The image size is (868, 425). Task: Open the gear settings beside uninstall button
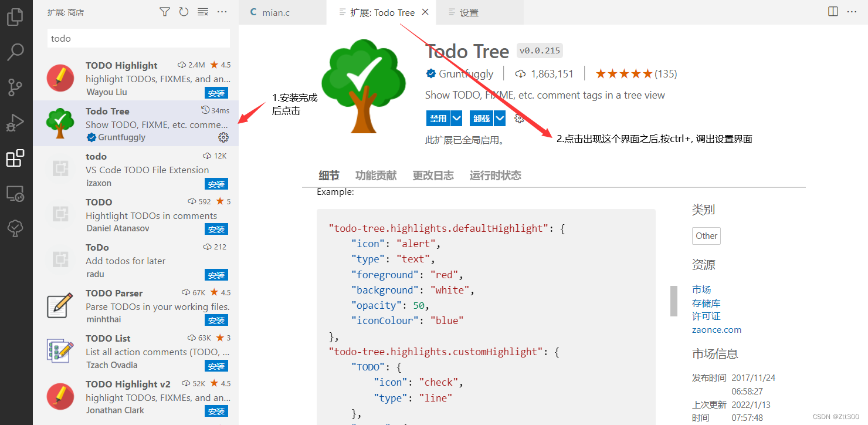point(519,119)
